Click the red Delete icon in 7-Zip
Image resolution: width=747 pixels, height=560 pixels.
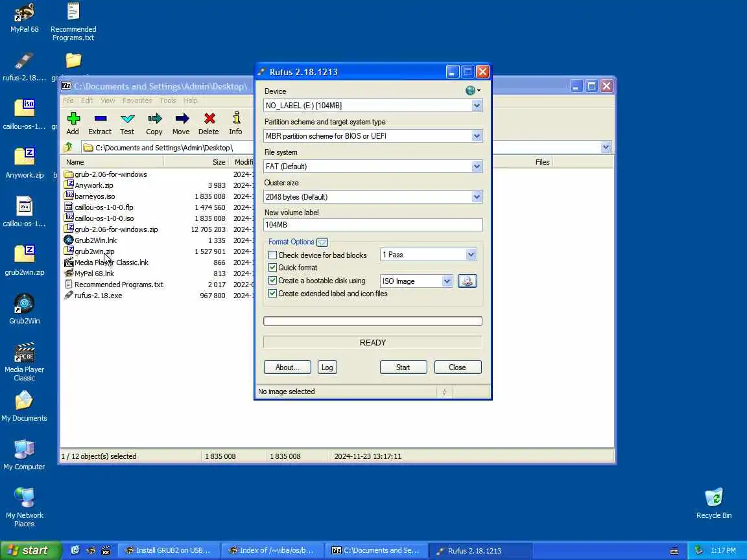click(209, 124)
